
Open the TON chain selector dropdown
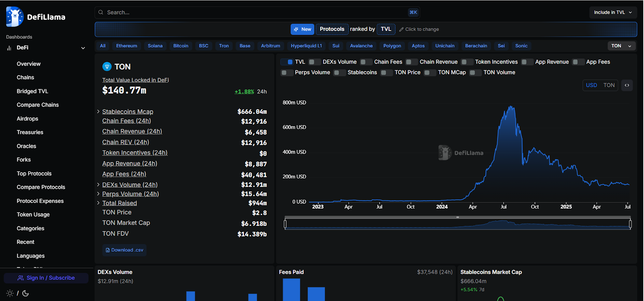click(x=621, y=46)
